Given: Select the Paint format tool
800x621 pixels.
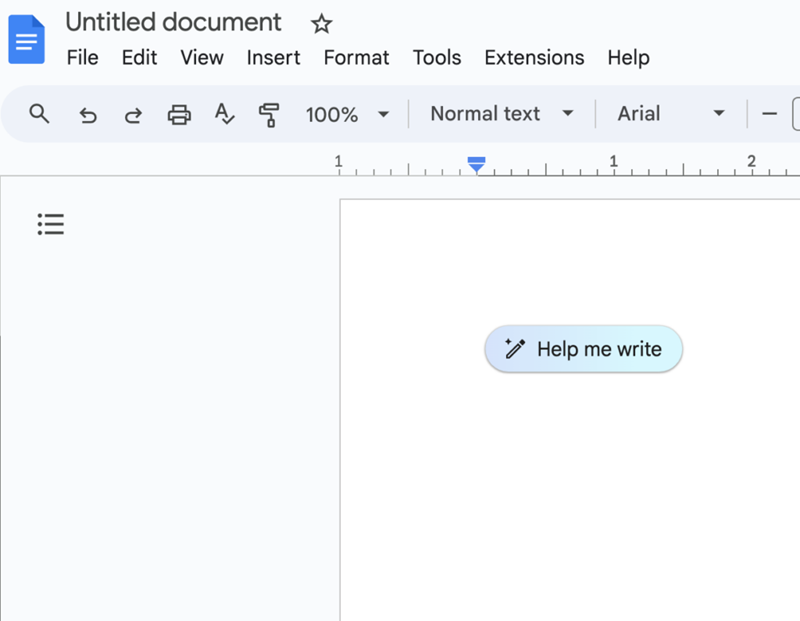Looking at the screenshot, I should [268, 114].
